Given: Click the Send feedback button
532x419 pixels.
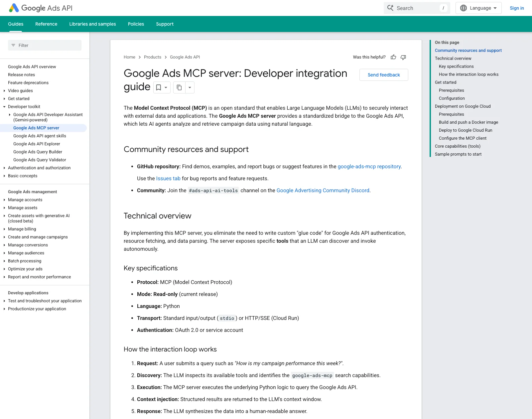Looking at the screenshot, I should click(384, 75).
